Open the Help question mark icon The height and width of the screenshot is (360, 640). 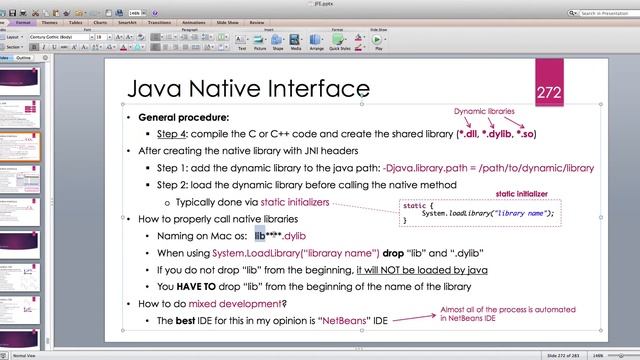point(155,13)
